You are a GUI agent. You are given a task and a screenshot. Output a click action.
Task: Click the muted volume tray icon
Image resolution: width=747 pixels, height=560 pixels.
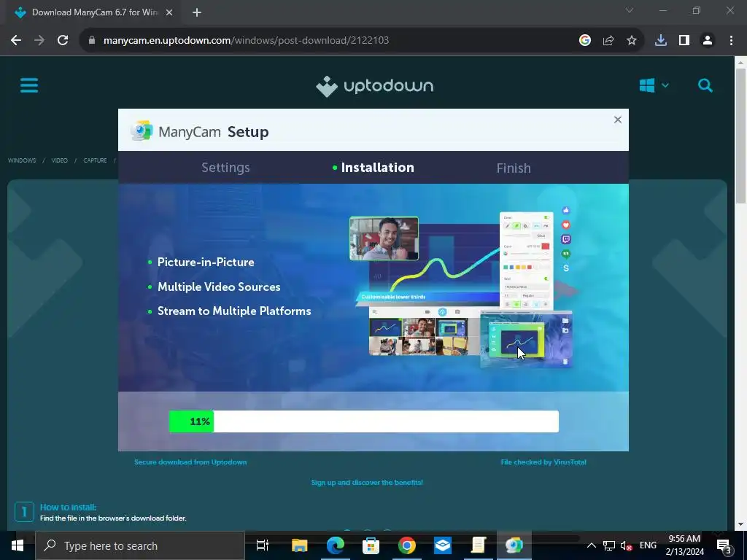(625, 545)
